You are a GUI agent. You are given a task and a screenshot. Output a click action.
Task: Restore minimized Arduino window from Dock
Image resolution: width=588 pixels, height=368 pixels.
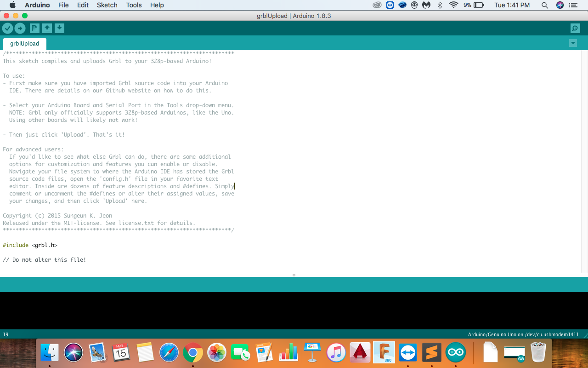click(514, 353)
